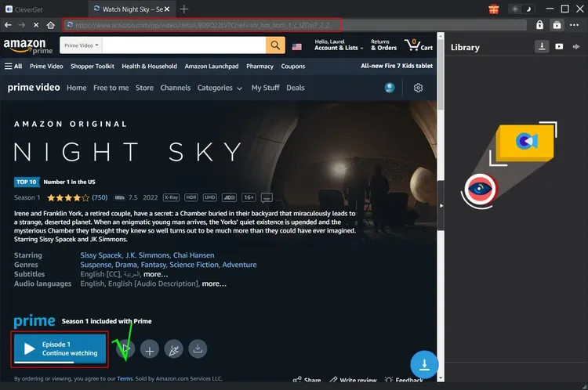
Task: Click the Amazon search magnifier button
Action: (276, 46)
